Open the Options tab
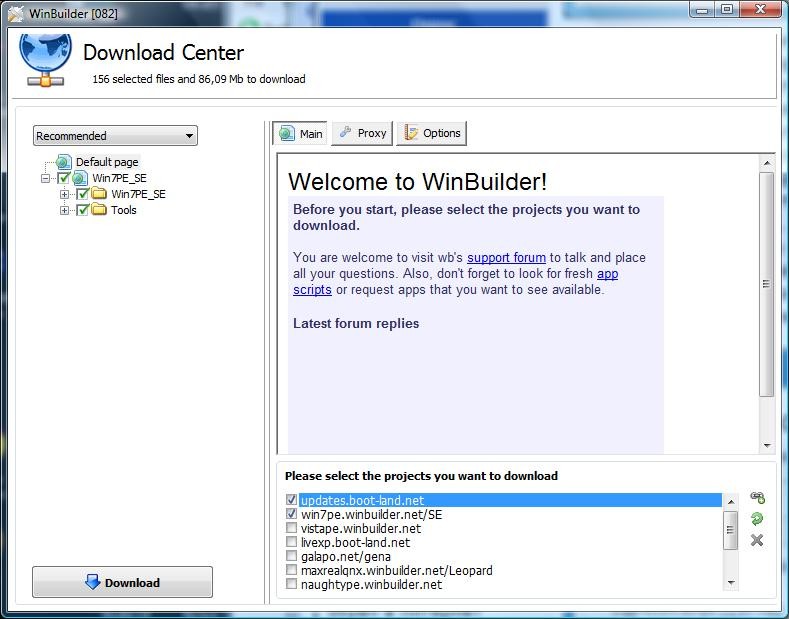 pos(432,133)
